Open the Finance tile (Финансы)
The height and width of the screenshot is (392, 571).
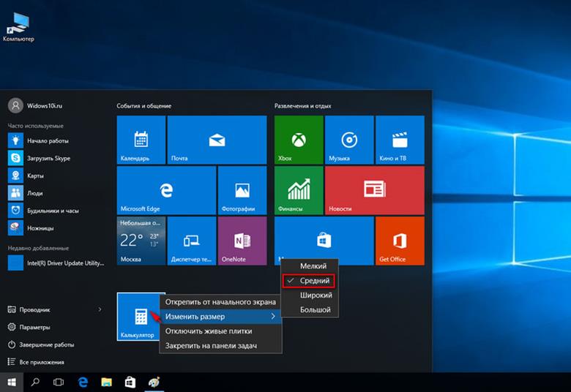(x=299, y=190)
